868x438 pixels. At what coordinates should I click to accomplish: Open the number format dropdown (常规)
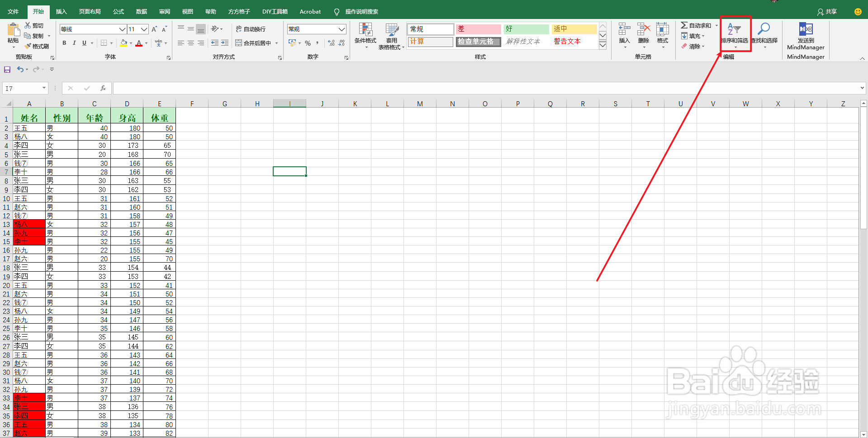(x=342, y=29)
